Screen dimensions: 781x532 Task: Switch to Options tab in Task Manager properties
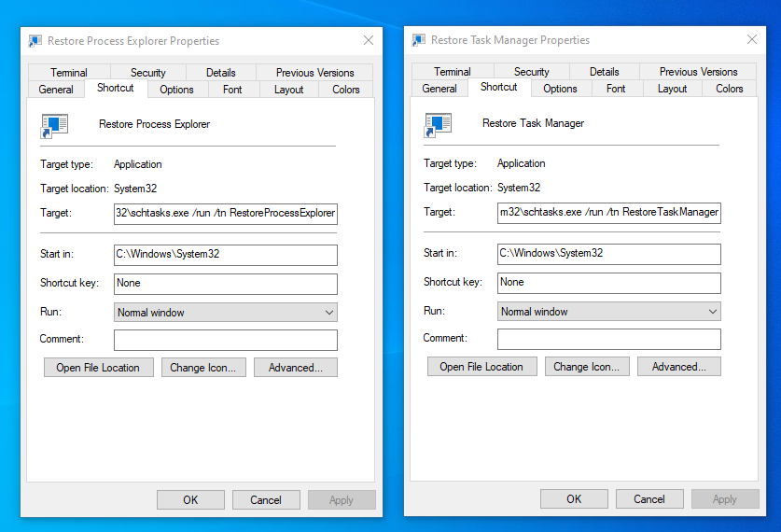561,89
